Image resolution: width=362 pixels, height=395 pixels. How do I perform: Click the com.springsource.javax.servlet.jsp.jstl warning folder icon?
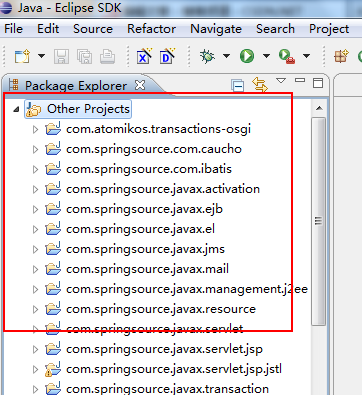click(53, 369)
